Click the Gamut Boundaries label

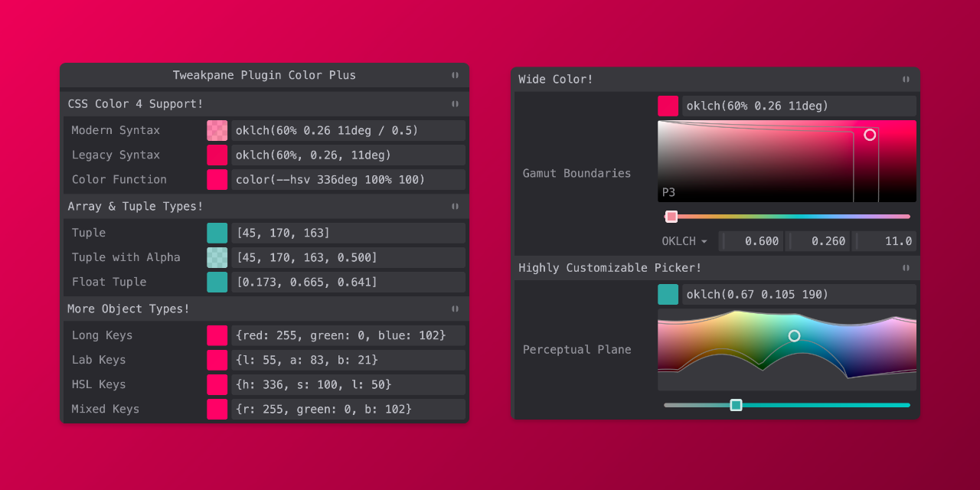(x=577, y=173)
